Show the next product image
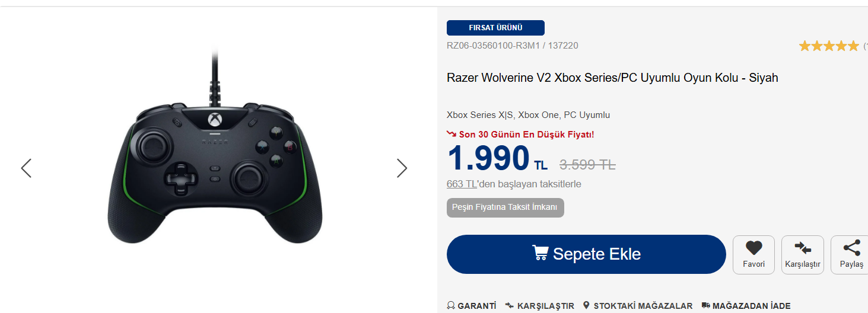This screenshot has height=313, width=868. [402, 168]
